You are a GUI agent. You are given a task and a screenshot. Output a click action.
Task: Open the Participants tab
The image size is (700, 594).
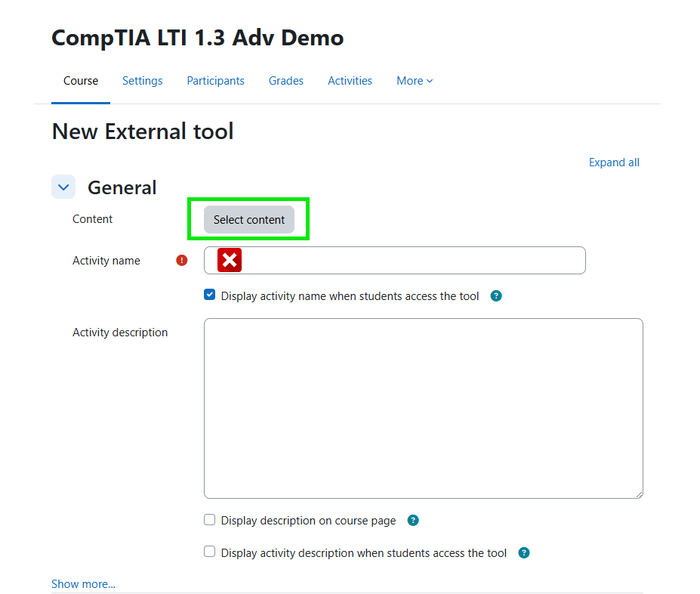[215, 81]
